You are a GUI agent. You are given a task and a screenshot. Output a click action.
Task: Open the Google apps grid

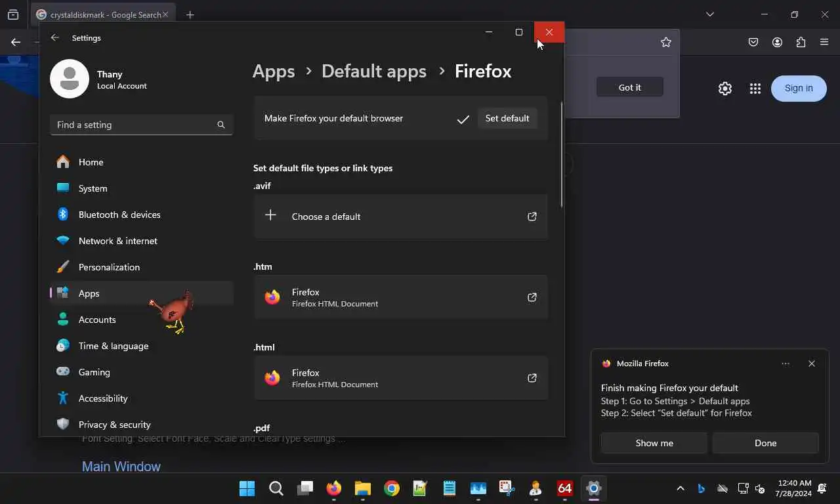point(755,89)
